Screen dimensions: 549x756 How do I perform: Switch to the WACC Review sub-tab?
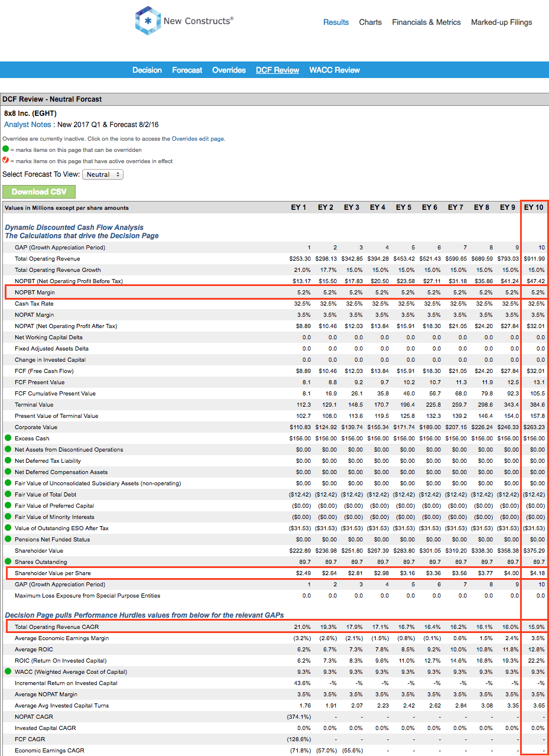pyautogui.click(x=334, y=70)
